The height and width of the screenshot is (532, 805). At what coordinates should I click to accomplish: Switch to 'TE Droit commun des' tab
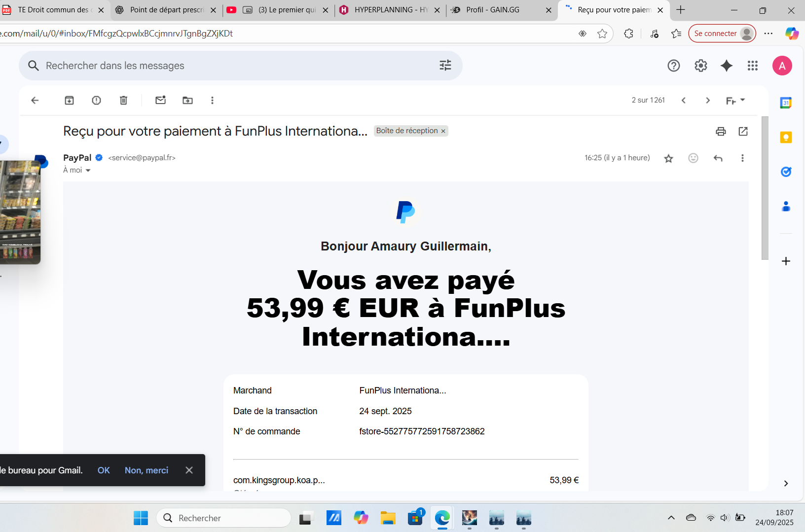[x=54, y=10]
